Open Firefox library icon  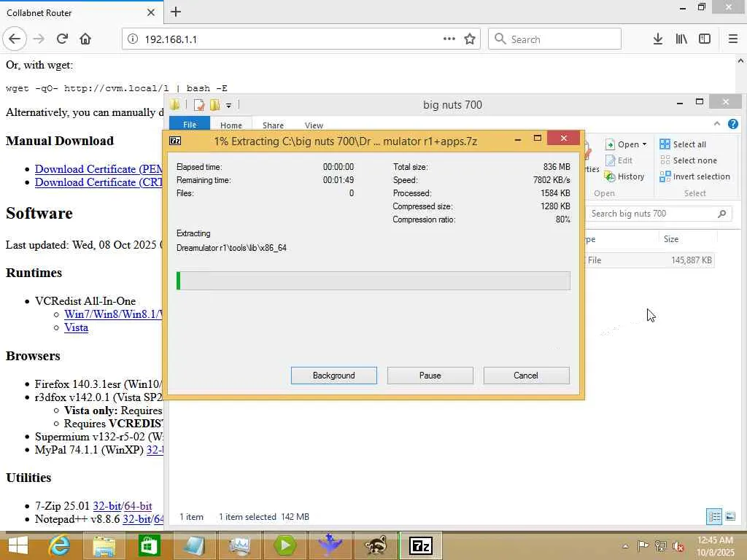681,39
